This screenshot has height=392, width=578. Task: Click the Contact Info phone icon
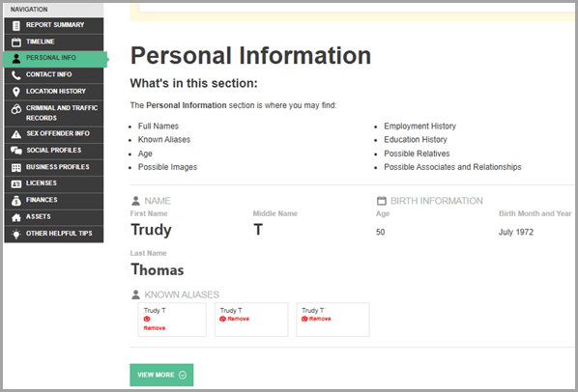pyautogui.click(x=16, y=75)
